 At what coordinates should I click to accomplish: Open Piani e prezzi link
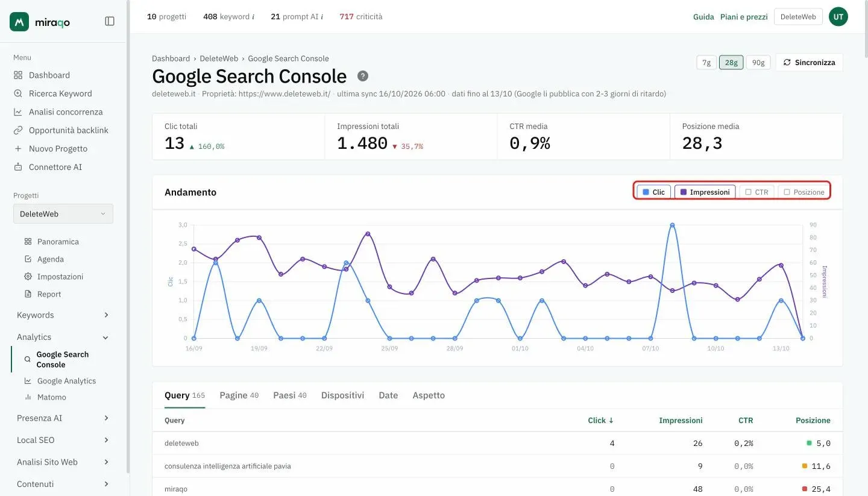(x=744, y=17)
